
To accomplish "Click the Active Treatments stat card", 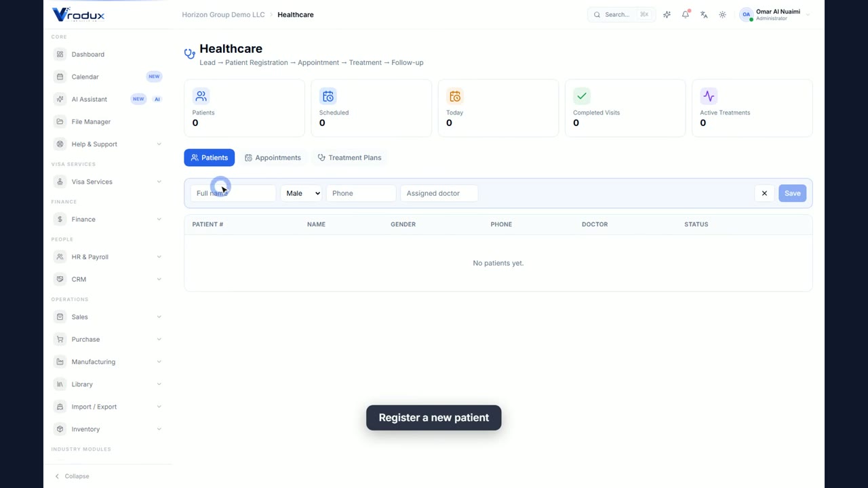I will 752,108.
